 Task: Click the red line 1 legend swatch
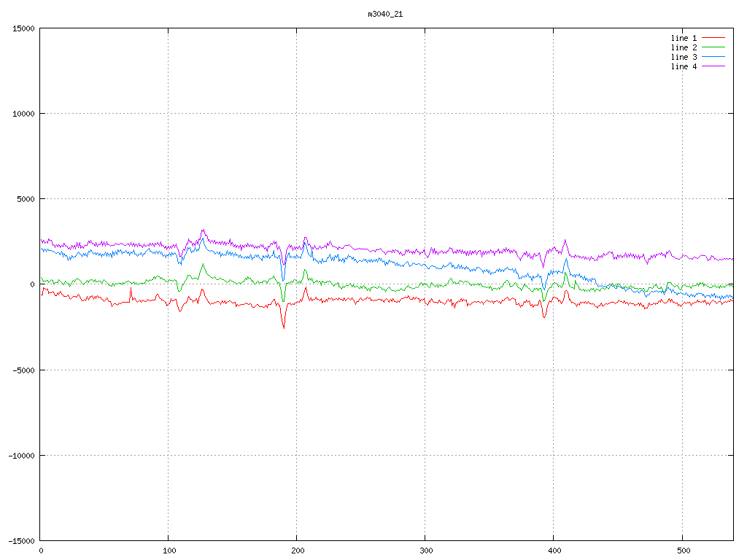[x=713, y=38]
